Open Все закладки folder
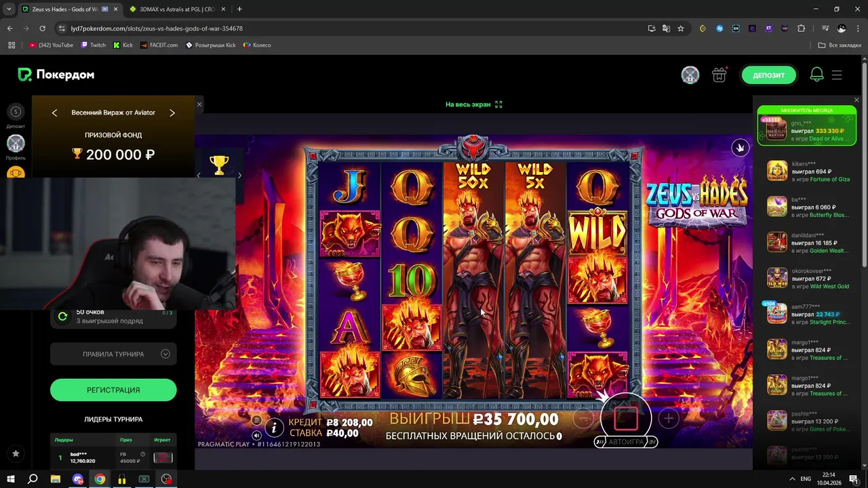The width and height of the screenshot is (868, 488). [840, 45]
